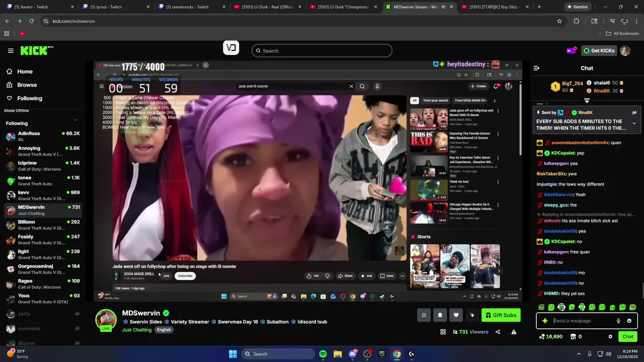
Task: Open a new browser tab
Action: coord(539,7)
